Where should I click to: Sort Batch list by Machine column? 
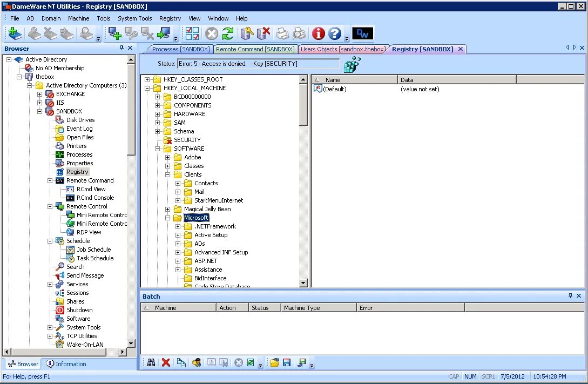pos(179,308)
